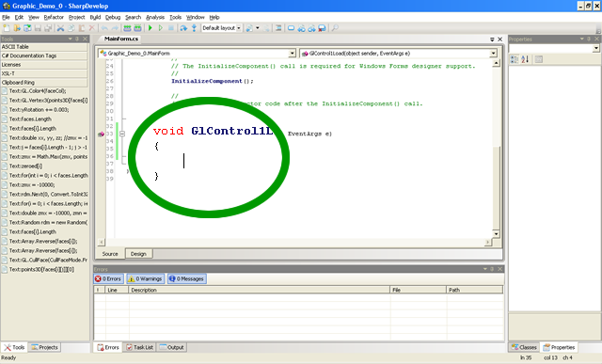
Task: Click the Find magnifier toolbar icon
Action: pos(335,28)
